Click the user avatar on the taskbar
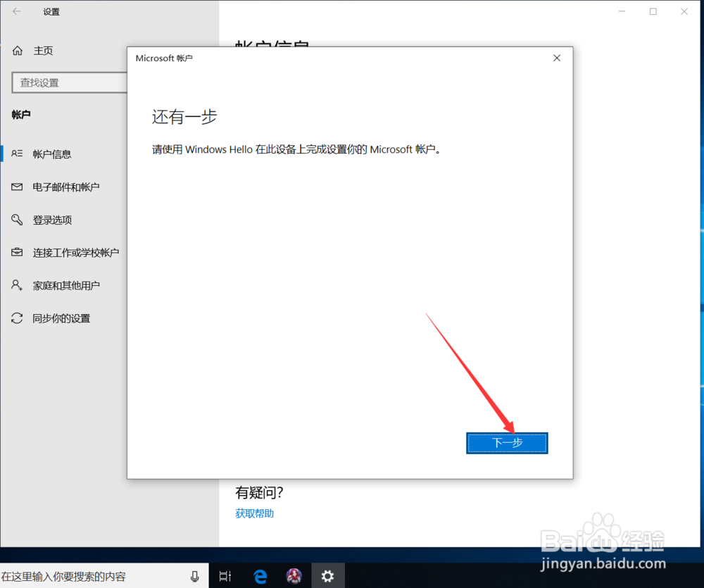 point(294,575)
